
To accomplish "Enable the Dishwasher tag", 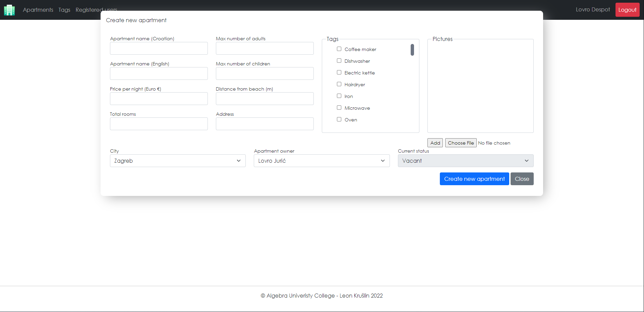I will [x=339, y=60].
